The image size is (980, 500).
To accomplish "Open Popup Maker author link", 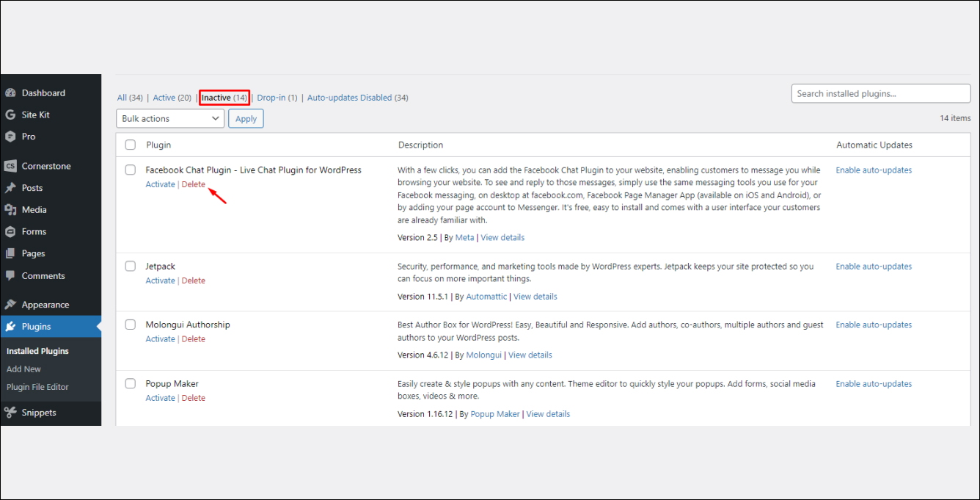I will (495, 414).
